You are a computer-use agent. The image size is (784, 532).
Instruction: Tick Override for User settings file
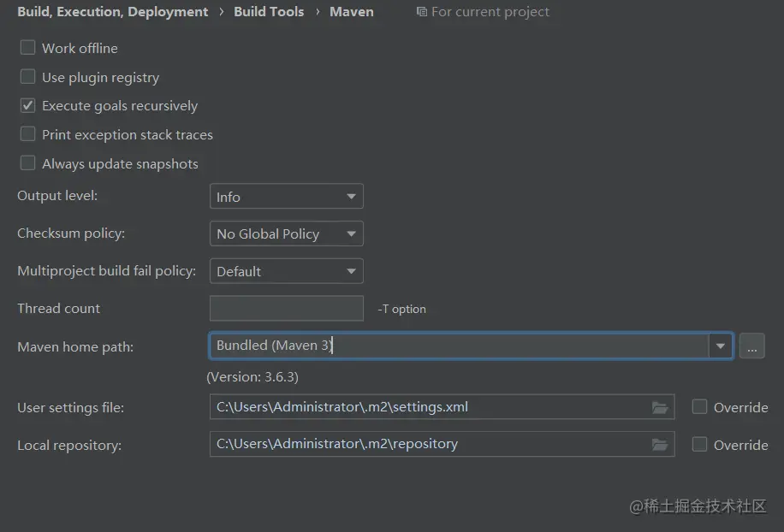[699, 407]
